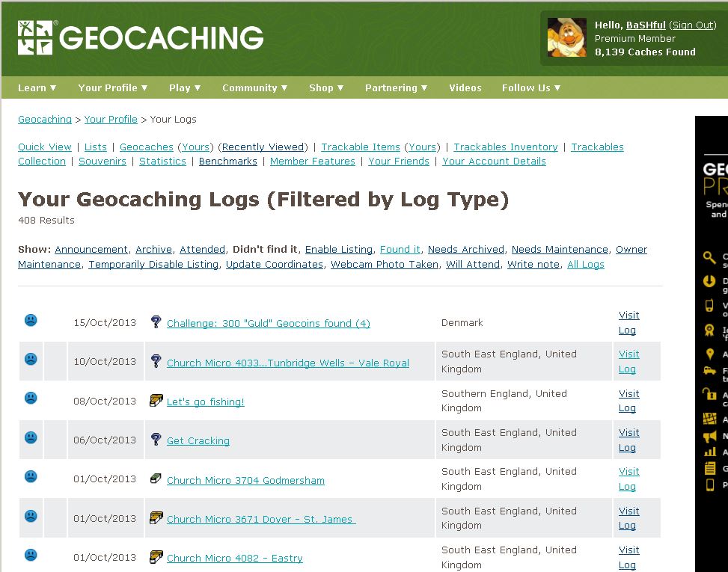Click mystery icon beside Challenge: 300 Guld Geocoins
This screenshot has height=572, width=728.
coord(156,322)
